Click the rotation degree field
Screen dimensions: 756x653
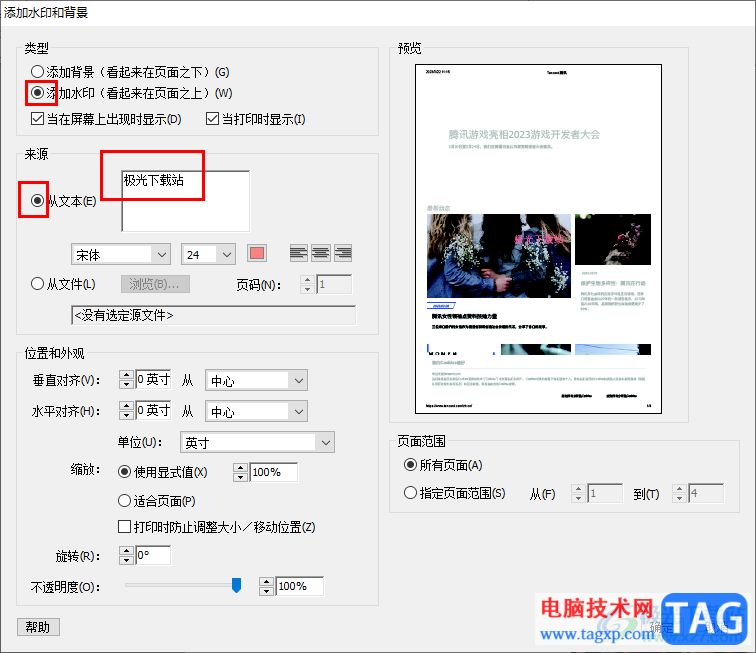pos(153,555)
